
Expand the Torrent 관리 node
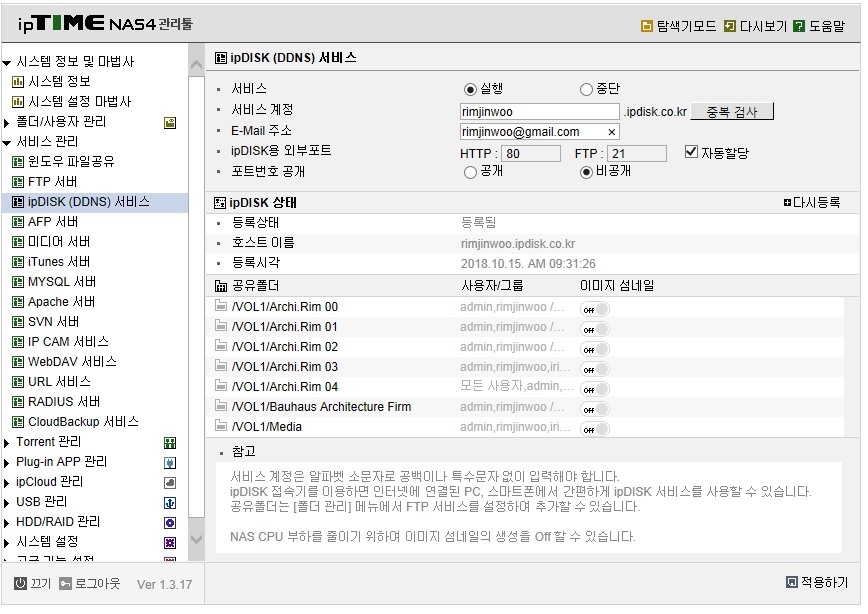[7, 443]
